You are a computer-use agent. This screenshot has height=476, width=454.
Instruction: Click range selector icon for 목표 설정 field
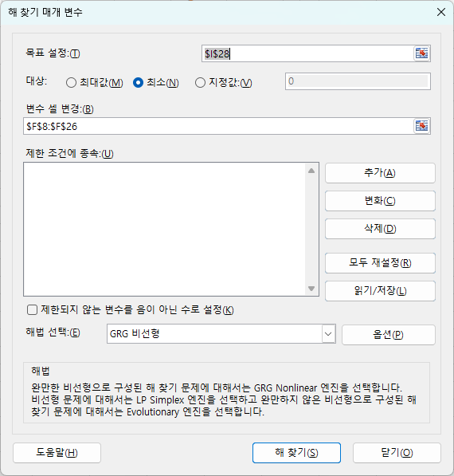[421, 53]
